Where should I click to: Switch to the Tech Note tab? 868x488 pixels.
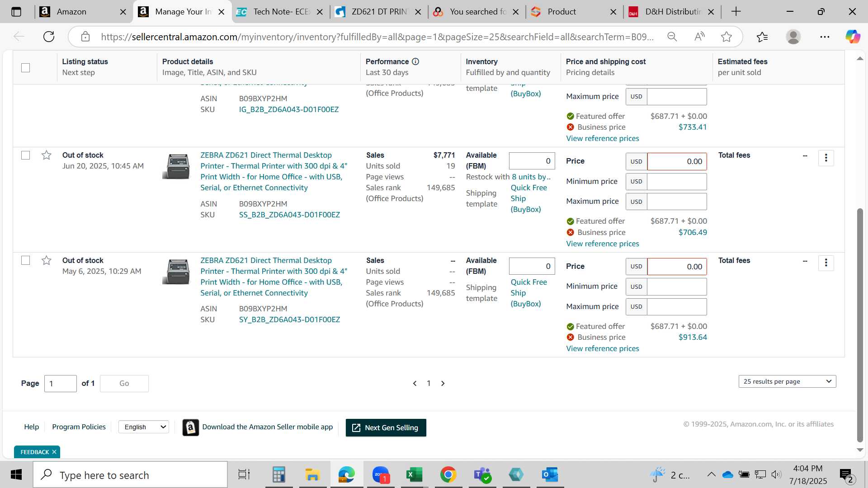tap(280, 12)
